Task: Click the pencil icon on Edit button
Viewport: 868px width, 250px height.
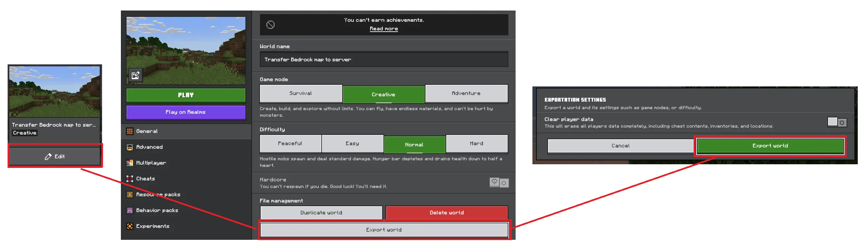Action: tap(48, 156)
